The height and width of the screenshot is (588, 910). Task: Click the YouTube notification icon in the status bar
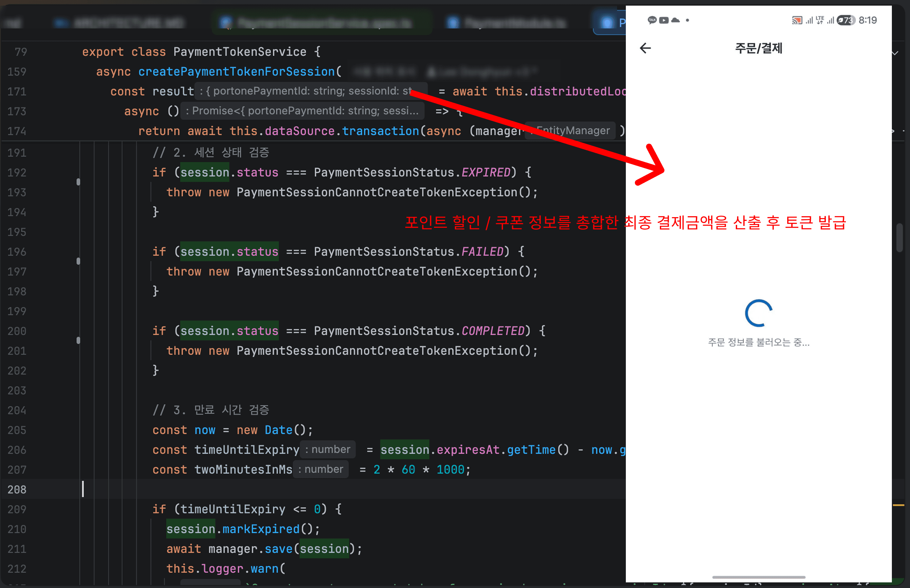664,20
